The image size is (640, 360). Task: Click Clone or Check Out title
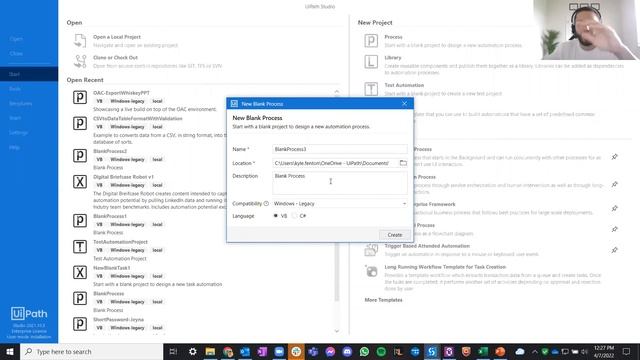[x=116, y=58]
